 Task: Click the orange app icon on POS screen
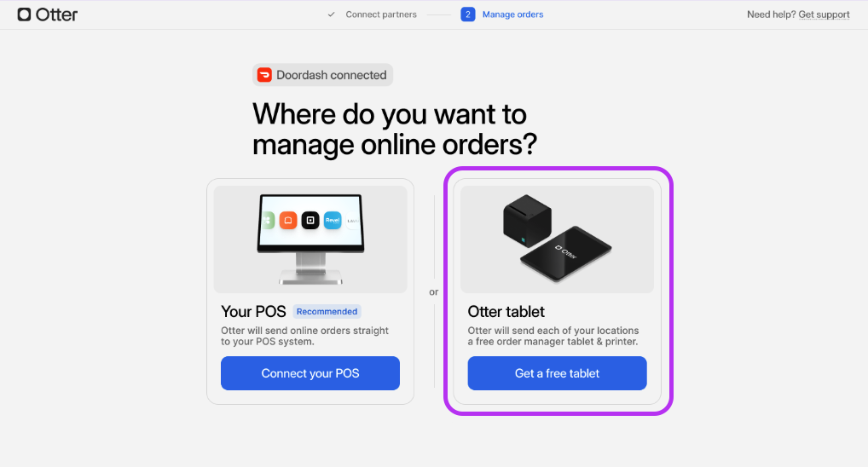(288, 220)
